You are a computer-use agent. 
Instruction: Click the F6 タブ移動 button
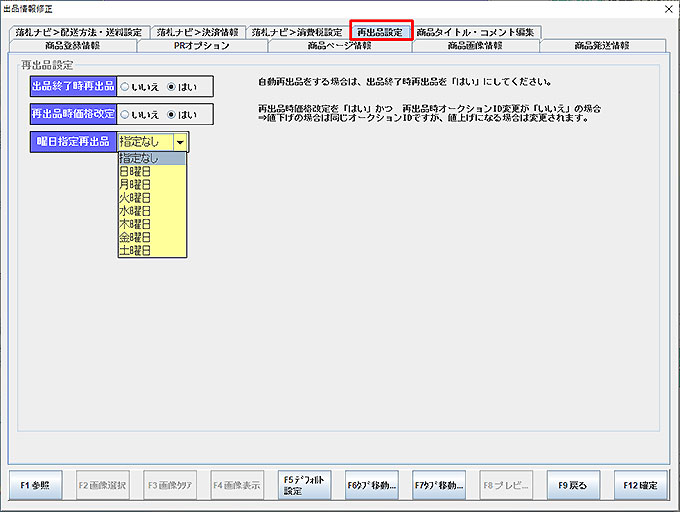coord(372,485)
